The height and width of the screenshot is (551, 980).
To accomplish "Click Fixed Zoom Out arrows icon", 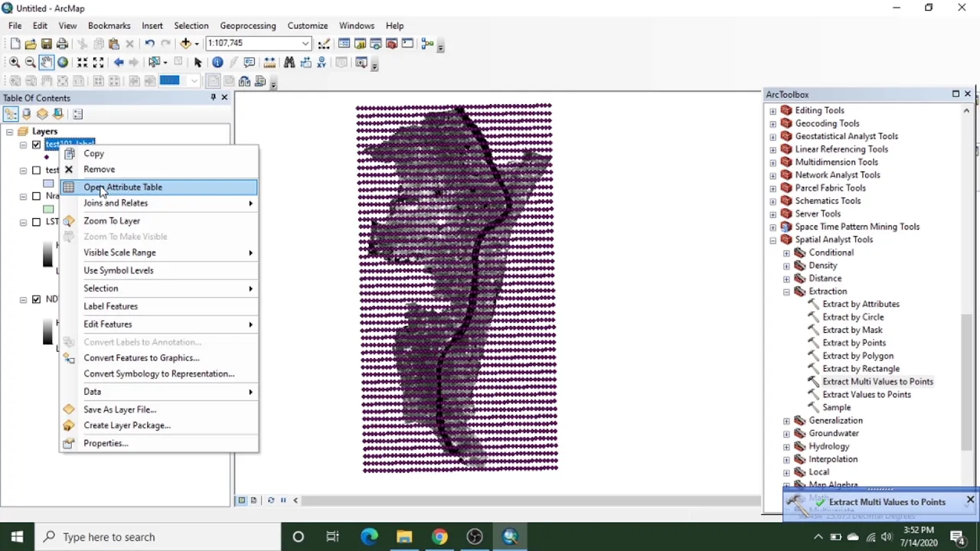I will (98, 62).
